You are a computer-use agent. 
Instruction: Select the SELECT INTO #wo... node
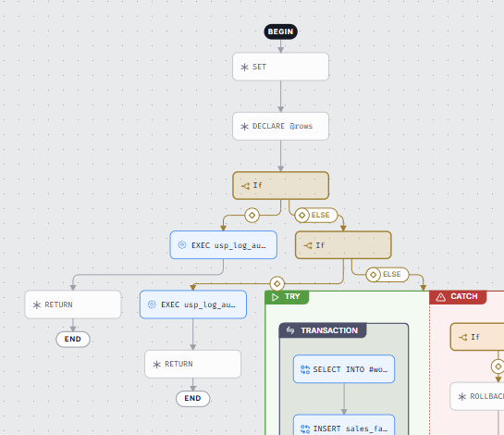pos(344,369)
